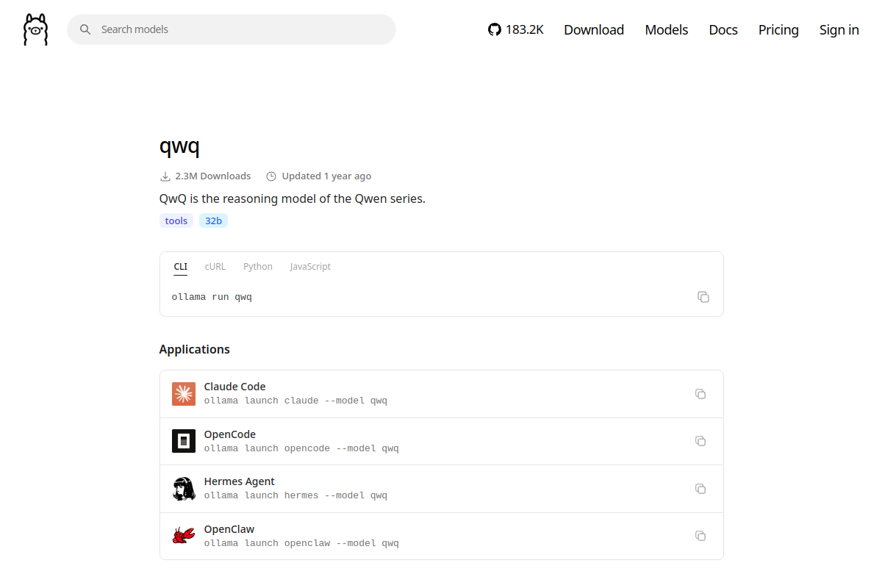Open the GitHub 183.2K link
This screenshot has width=882, height=588.
516,29
